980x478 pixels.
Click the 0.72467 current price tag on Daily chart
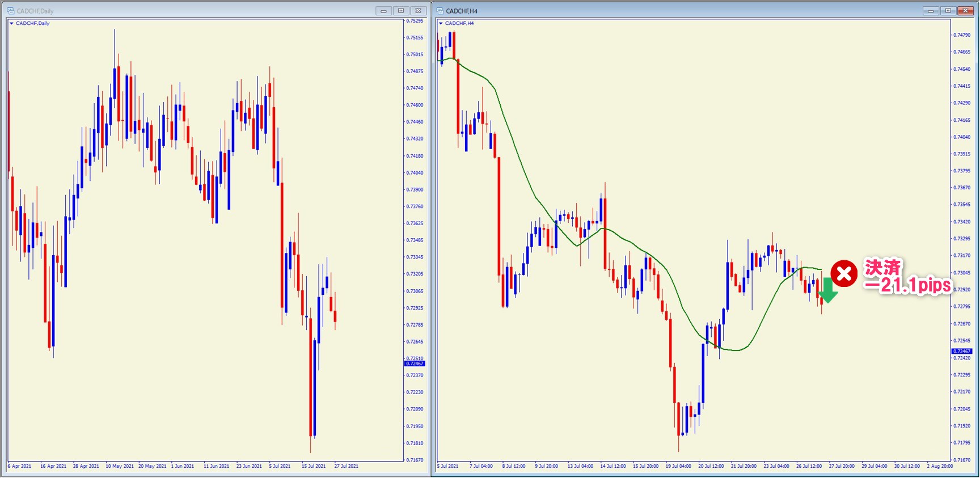(x=415, y=363)
